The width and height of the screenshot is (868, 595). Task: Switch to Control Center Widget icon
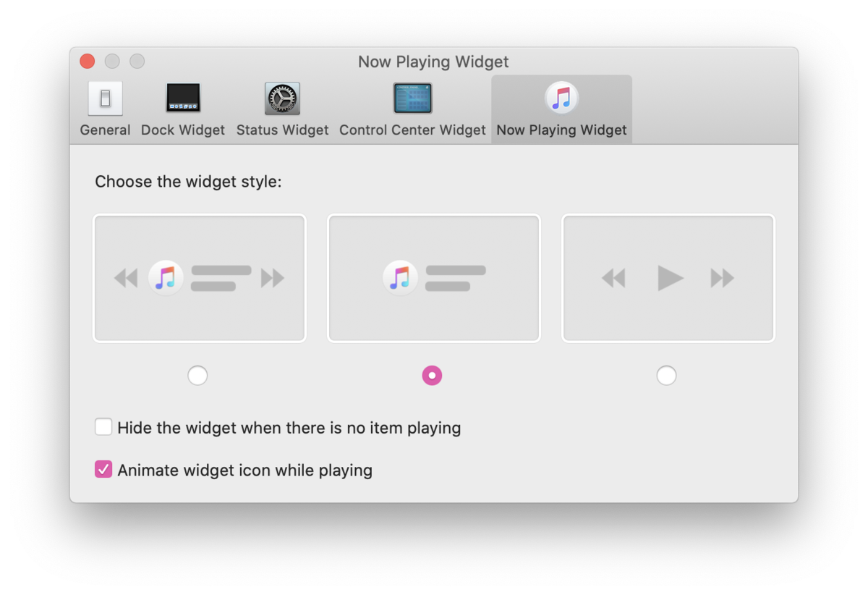click(412, 98)
